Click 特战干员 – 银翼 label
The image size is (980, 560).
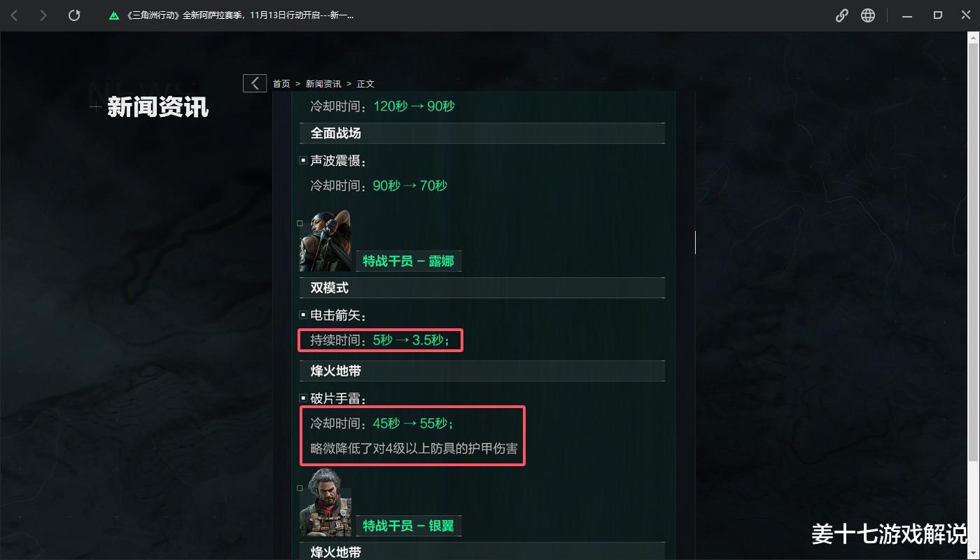pos(409,526)
